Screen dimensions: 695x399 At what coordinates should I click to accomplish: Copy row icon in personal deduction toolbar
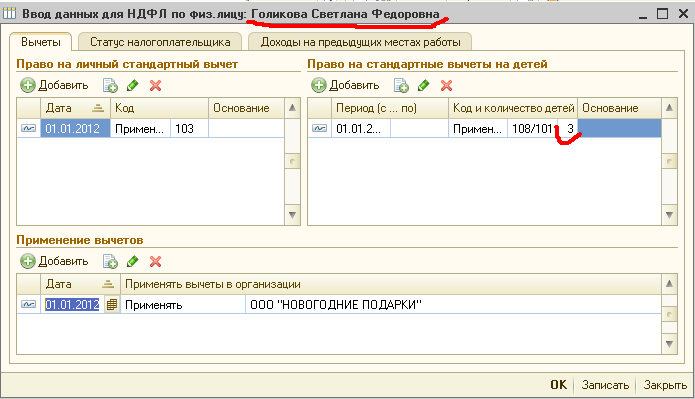tap(110, 85)
